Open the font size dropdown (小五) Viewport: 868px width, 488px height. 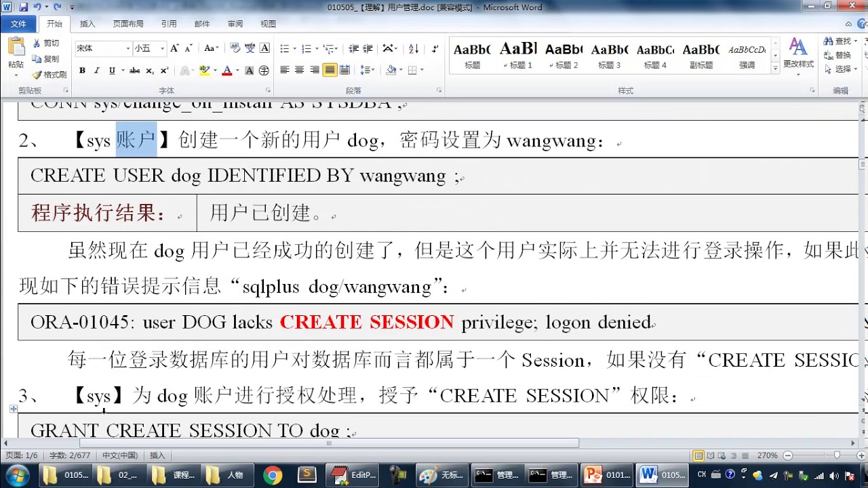pyautogui.click(x=162, y=49)
